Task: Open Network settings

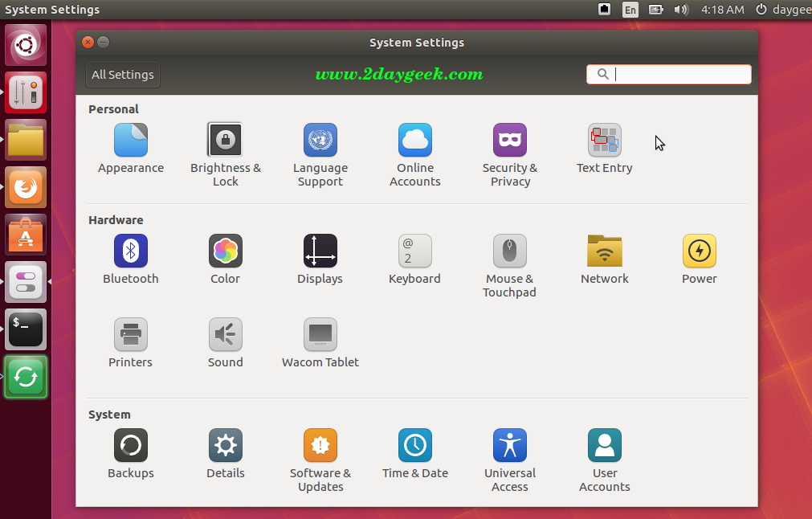Action: pyautogui.click(x=605, y=251)
